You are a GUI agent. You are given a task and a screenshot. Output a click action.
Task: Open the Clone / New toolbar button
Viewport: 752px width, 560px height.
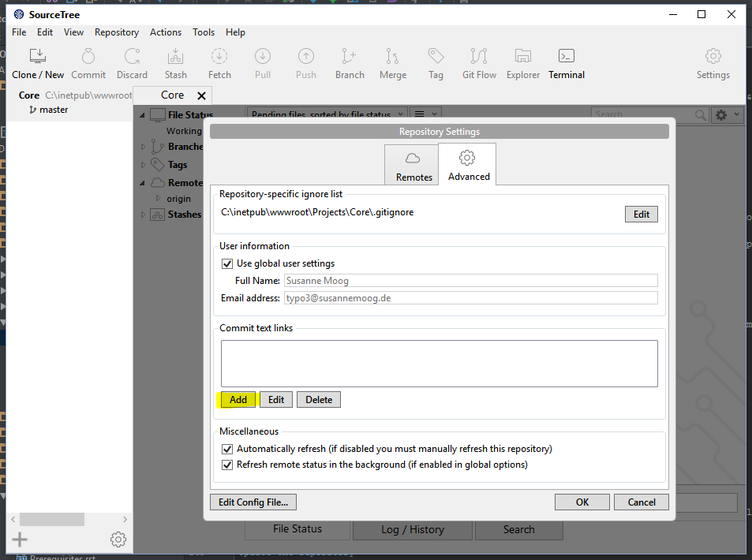(38, 64)
